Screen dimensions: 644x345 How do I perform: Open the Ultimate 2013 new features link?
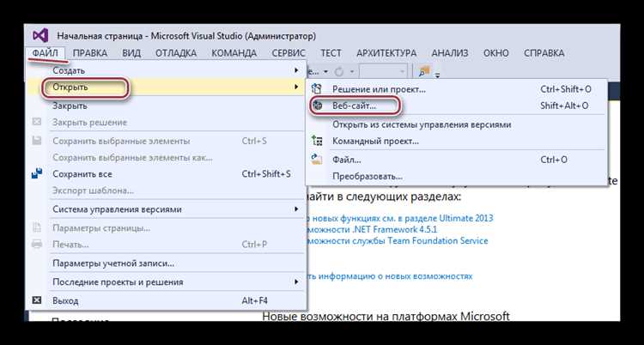400,218
